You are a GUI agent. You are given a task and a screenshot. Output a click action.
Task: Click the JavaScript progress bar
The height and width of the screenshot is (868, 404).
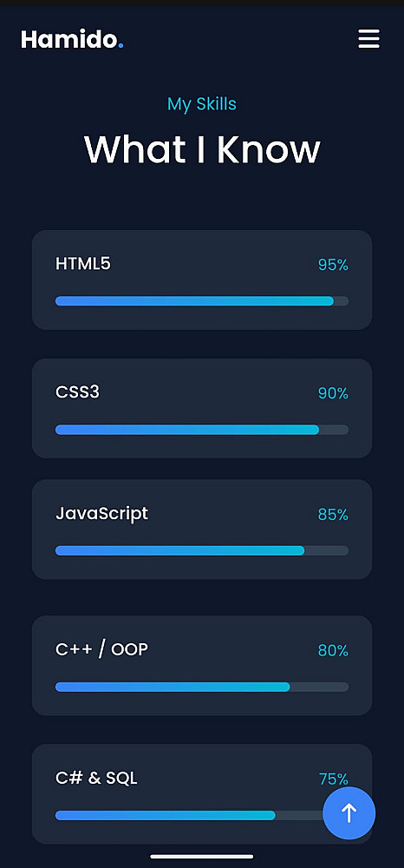(x=202, y=550)
